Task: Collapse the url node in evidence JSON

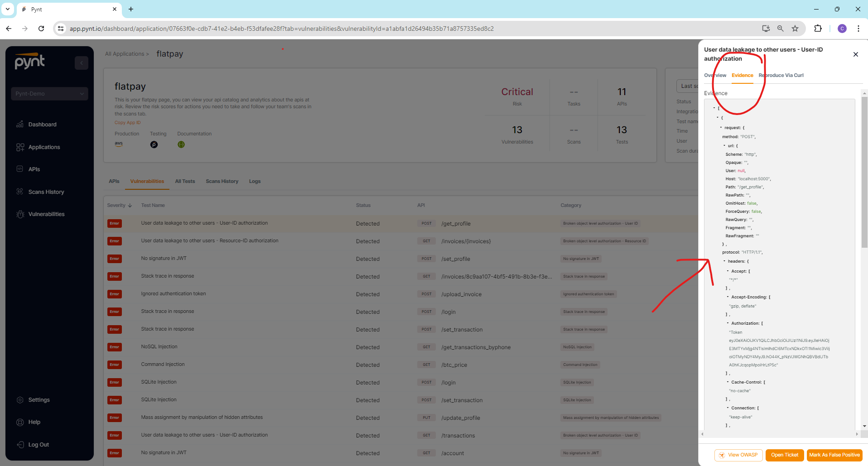Action: coord(724,145)
